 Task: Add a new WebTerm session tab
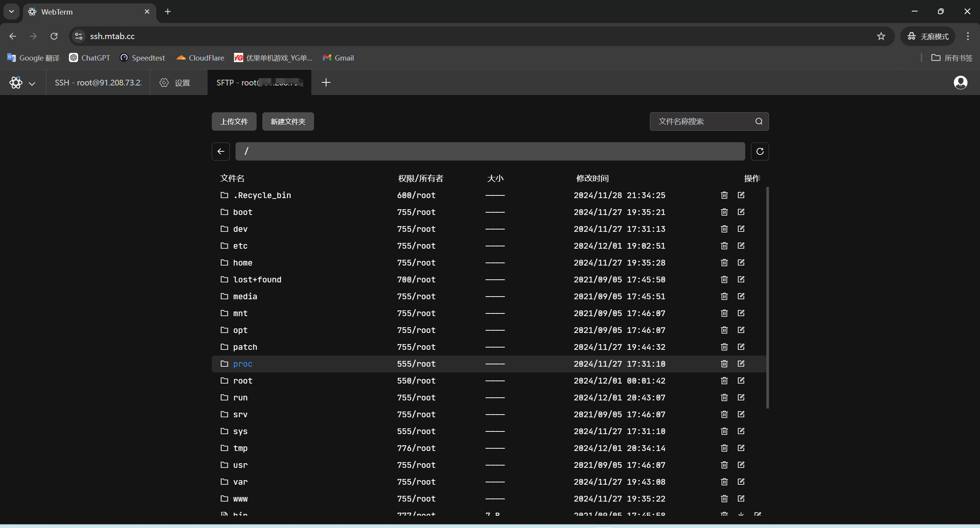click(326, 82)
